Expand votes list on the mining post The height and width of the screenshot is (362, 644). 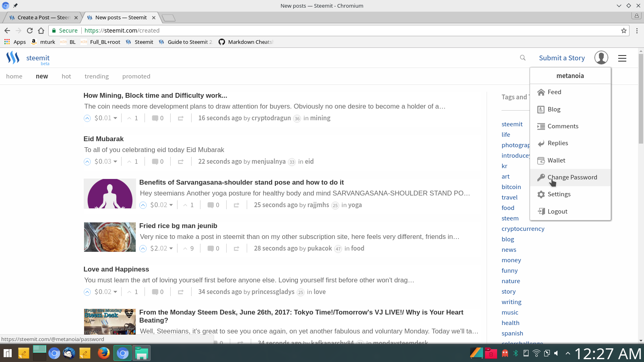tap(132, 118)
